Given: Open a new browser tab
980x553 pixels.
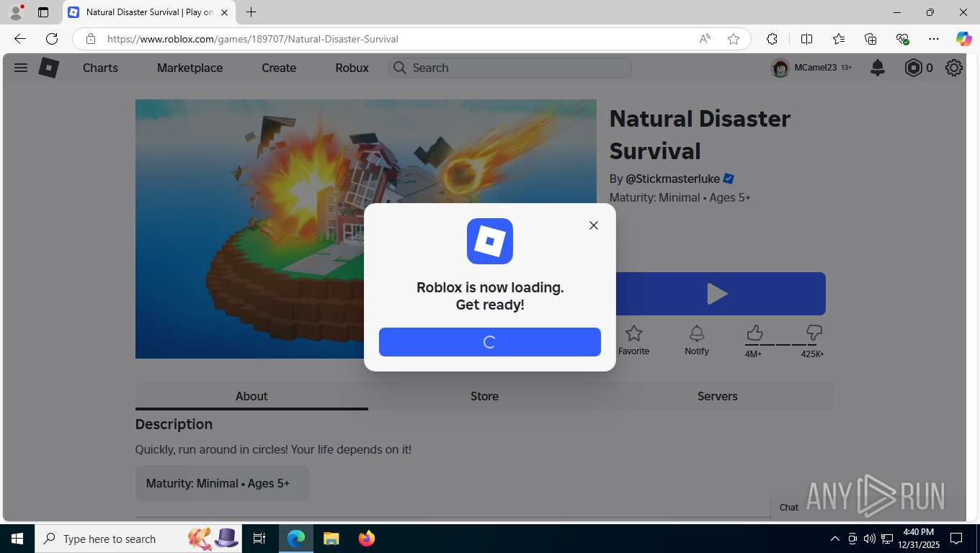Looking at the screenshot, I should pyautogui.click(x=251, y=12).
